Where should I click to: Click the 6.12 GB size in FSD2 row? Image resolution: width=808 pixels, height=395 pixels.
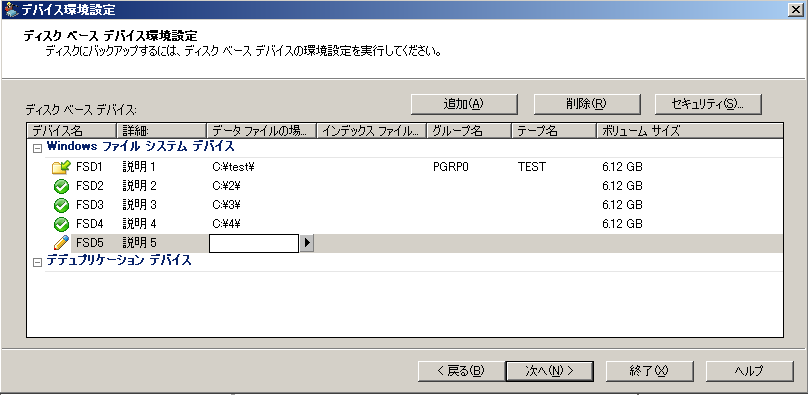[622, 186]
